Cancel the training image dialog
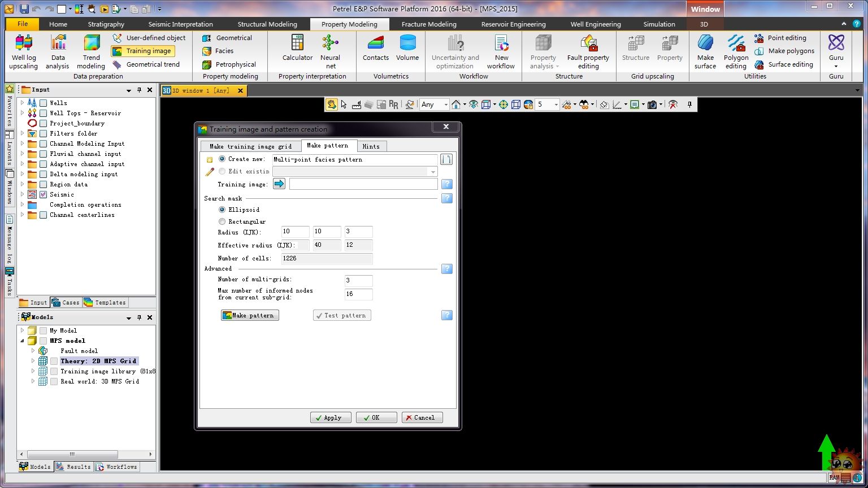868x488 pixels. pos(422,417)
